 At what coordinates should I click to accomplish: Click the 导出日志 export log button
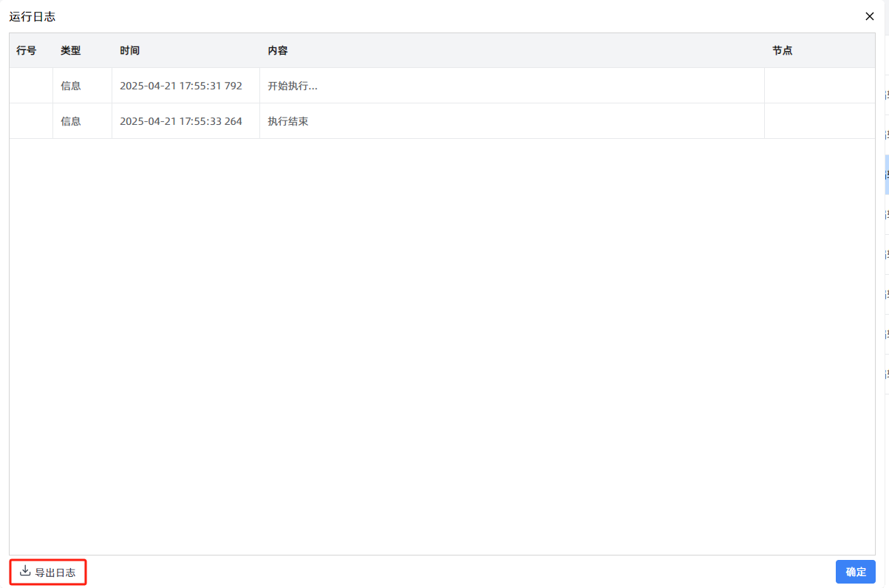[x=47, y=572]
